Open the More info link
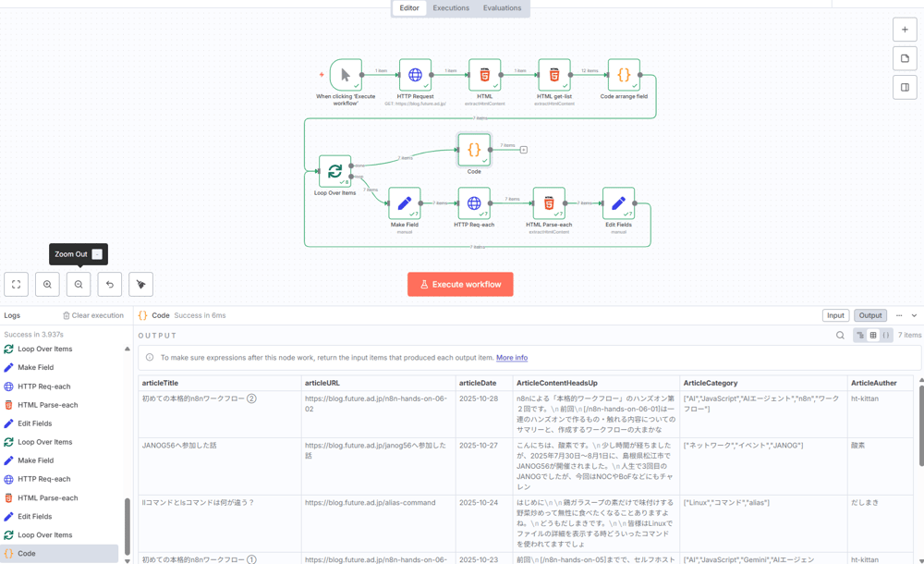Image resolution: width=924 pixels, height=564 pixels. tap(512, 358)
